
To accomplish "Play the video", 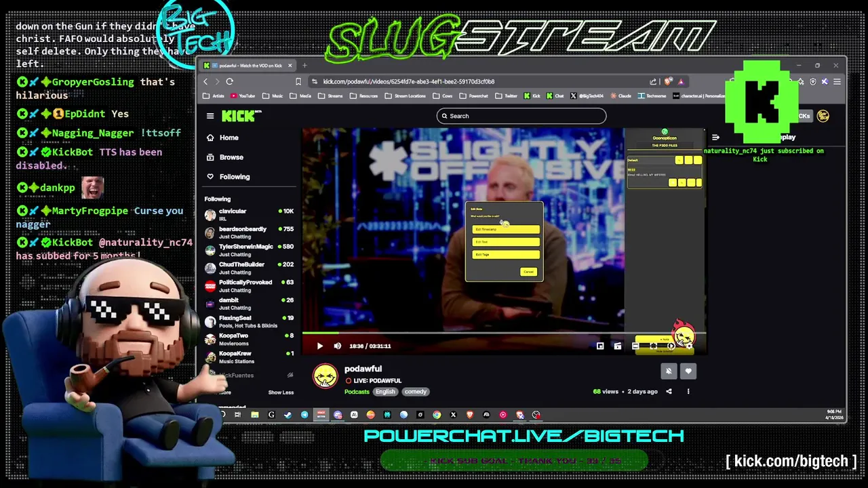I will (x=320, y=346).
